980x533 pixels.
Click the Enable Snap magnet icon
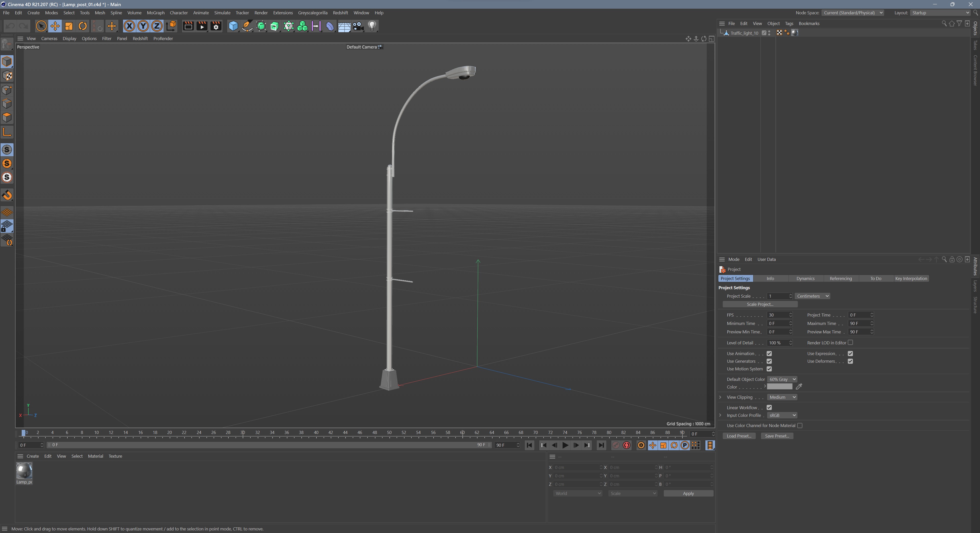pyautogui.click(x=7, y=196)
